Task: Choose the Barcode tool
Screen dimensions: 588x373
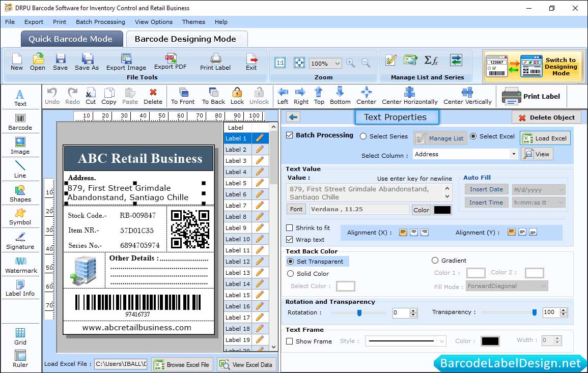Action: [20, 122]
